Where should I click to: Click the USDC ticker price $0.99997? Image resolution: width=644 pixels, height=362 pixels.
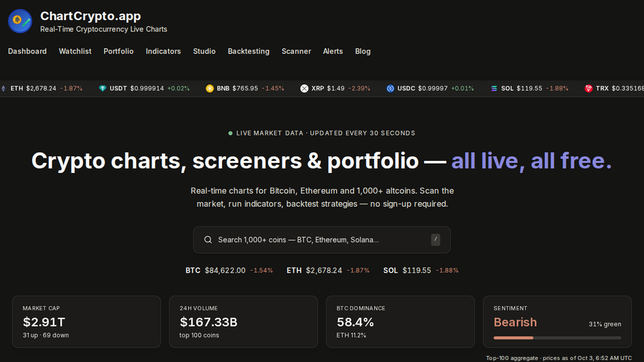(x=433, y=88)
